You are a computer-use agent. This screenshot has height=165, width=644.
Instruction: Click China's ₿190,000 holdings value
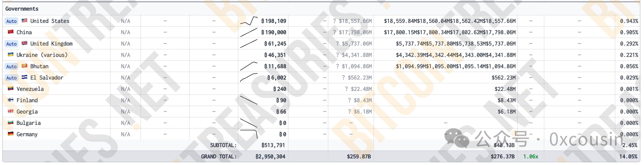[x=274, y=32]
